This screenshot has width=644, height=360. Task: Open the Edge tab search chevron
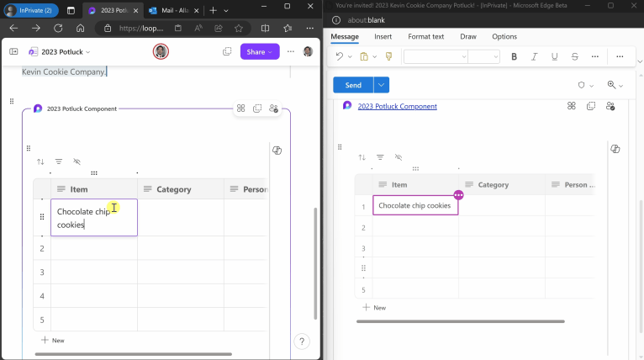pos(226,11)
